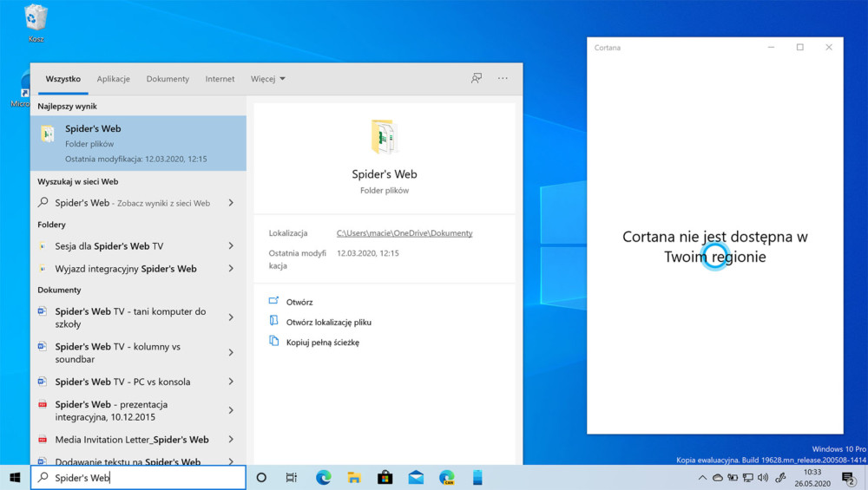Image resolution: width=868 pixels, height=490 pixels.
Task: Open the search options three-dots menu
Action: coord(503,79)
